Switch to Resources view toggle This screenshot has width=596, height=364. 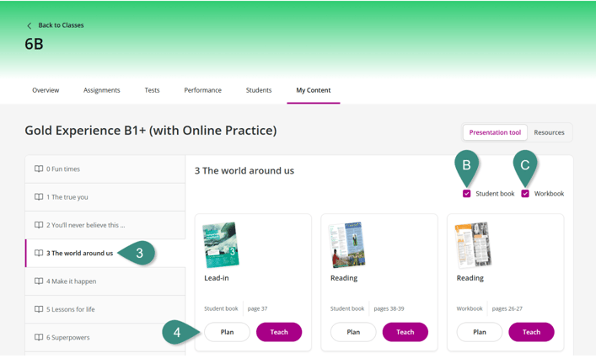(x=549, y=132)
